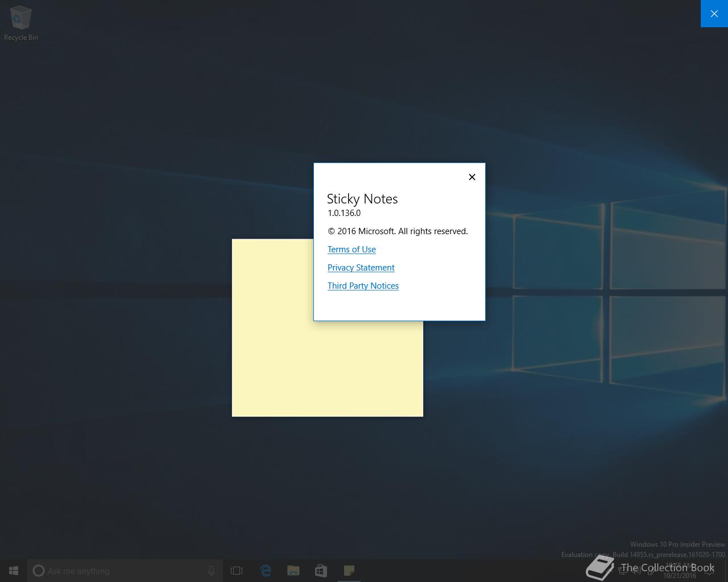Open the Store from the taskbar
Viewport: 728px width, 582px height.
(x=321, y=571)
